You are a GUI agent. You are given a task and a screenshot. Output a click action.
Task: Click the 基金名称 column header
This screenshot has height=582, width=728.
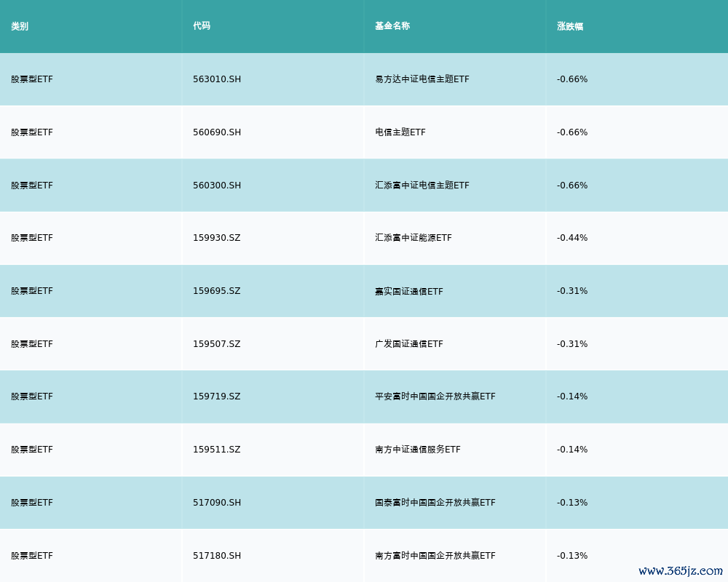point(392,26)
